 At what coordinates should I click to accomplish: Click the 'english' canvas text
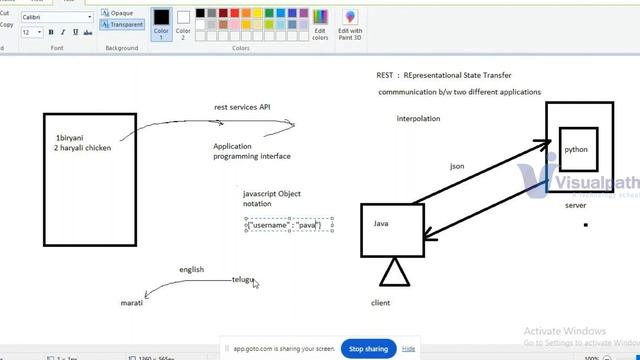[x=191, y=270]
